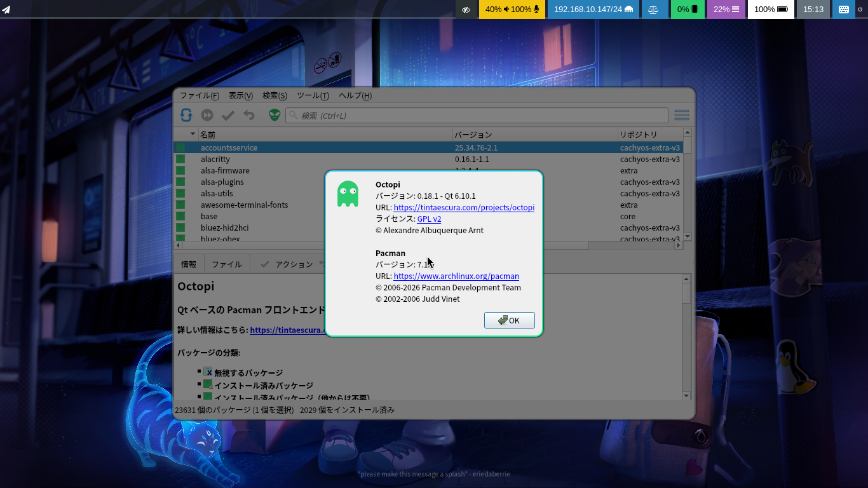Select the base package row
This screenshot has width=868, height=488.
click(428, 216)
